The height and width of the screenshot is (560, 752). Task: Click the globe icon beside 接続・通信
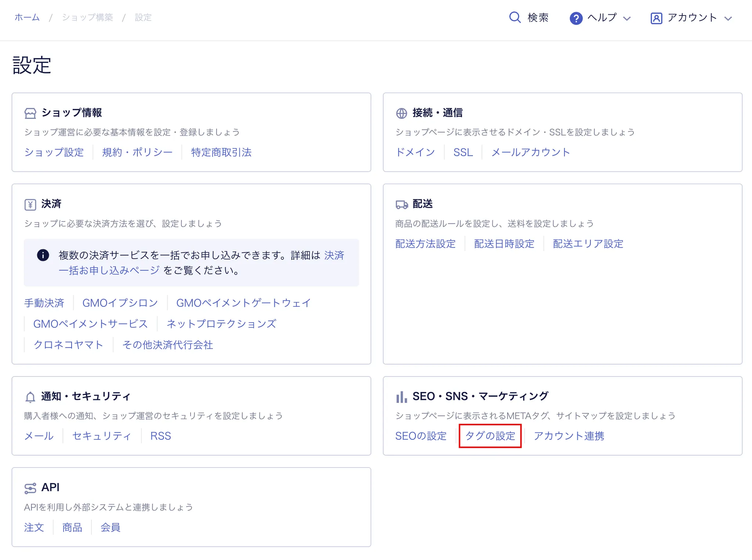401,113
